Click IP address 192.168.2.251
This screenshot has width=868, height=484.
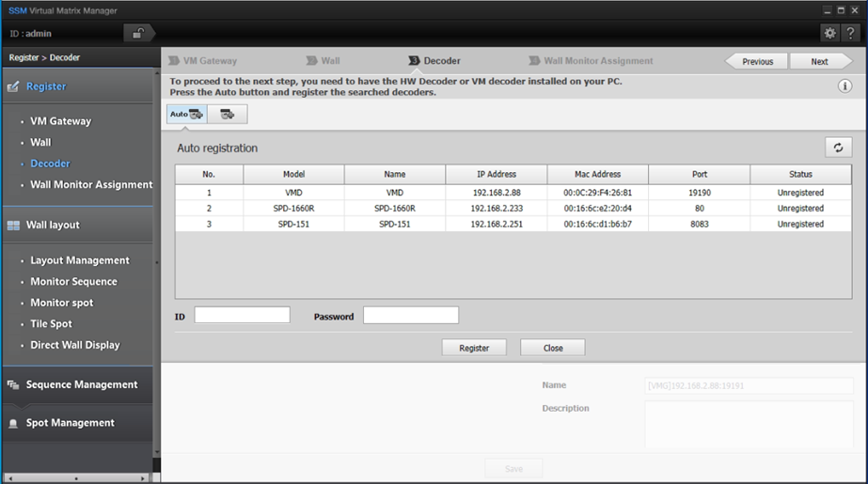pyautogui.click(x=497, y=224)
